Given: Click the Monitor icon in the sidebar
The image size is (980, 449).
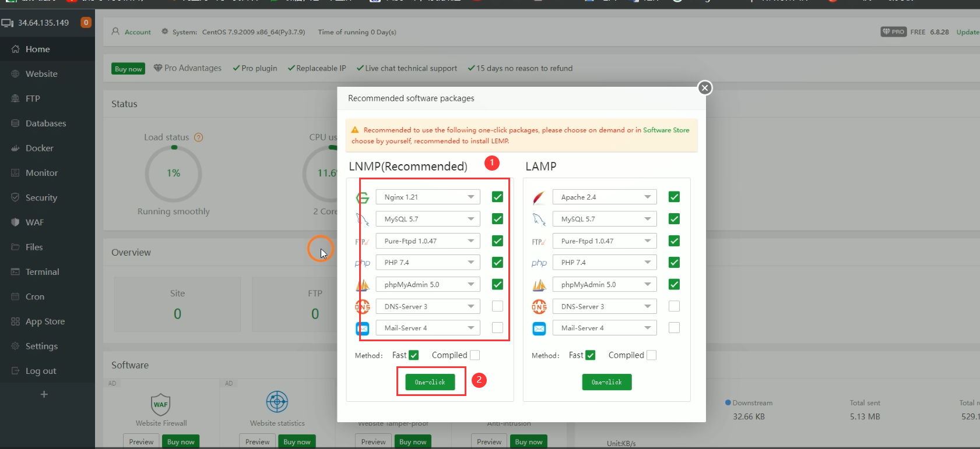Looking at the screenshot, I should (15, 173).
